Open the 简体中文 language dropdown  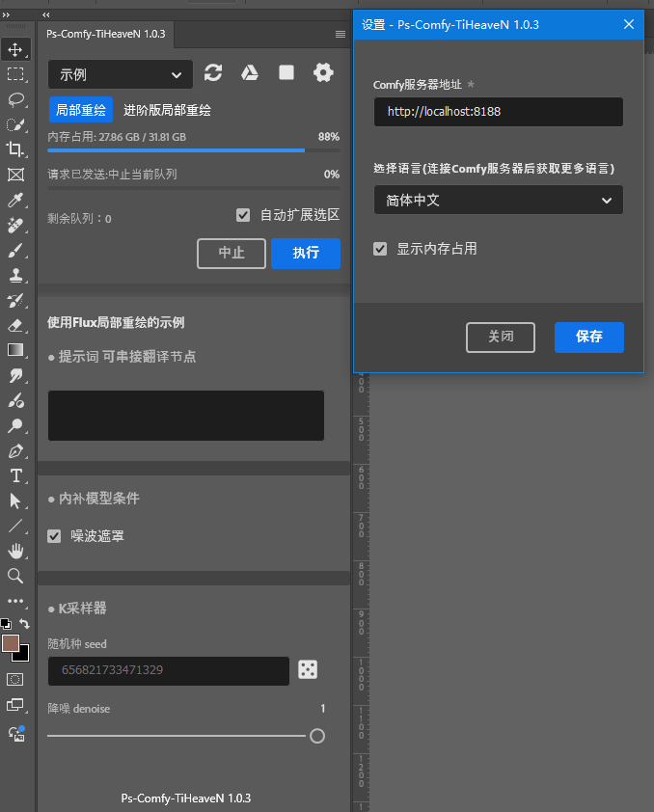click(x=498, y=200)
